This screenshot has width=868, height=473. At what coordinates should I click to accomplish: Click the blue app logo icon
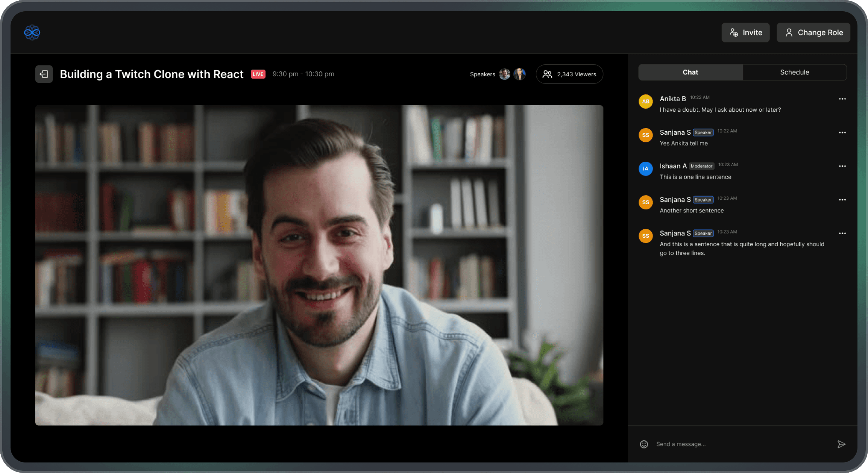point(32,32)
